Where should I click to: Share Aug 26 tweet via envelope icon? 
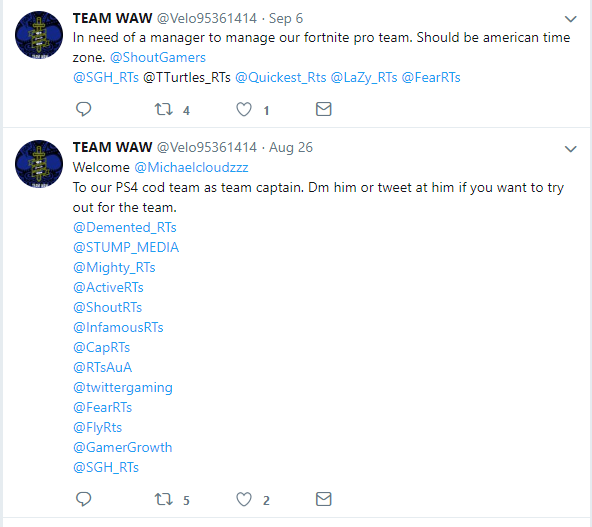coord(324,499)
